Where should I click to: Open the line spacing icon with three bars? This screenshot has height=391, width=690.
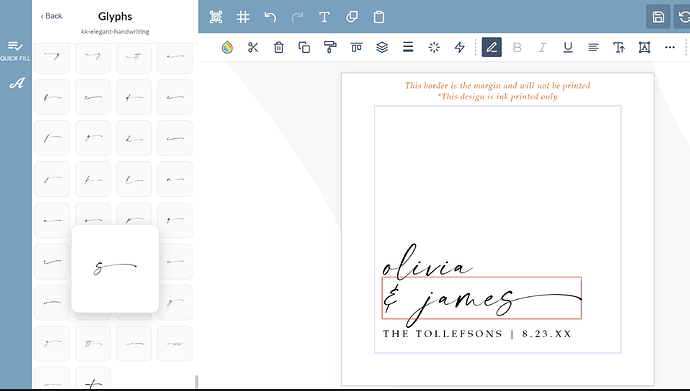click(408, 47)
